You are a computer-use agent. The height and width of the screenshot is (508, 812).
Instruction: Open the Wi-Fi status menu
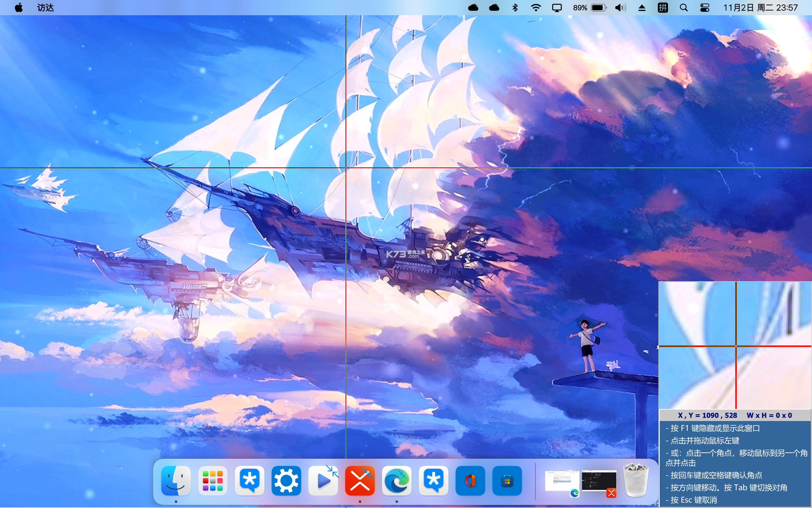tap(536, 7)
